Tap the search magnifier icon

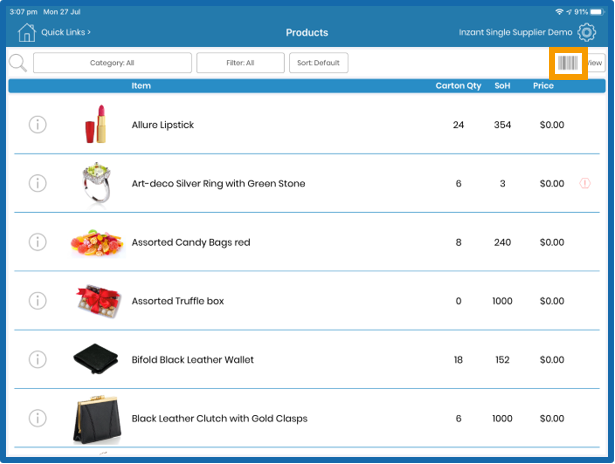point(18,63)
